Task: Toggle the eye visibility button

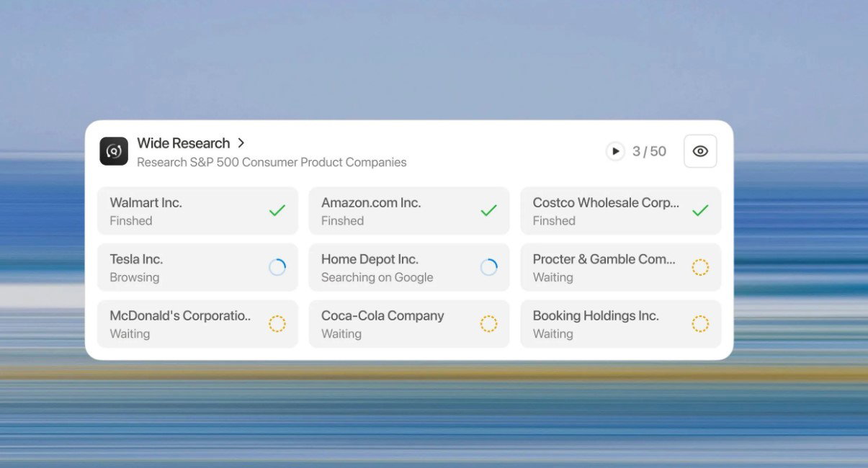Action: 699,151
